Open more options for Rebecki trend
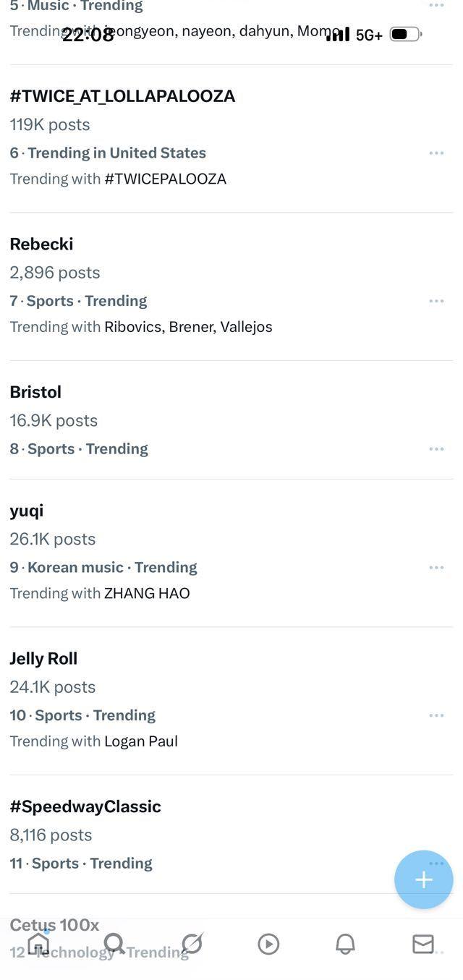The height and width of the screenshot is (980, 463). pos(436,301)
